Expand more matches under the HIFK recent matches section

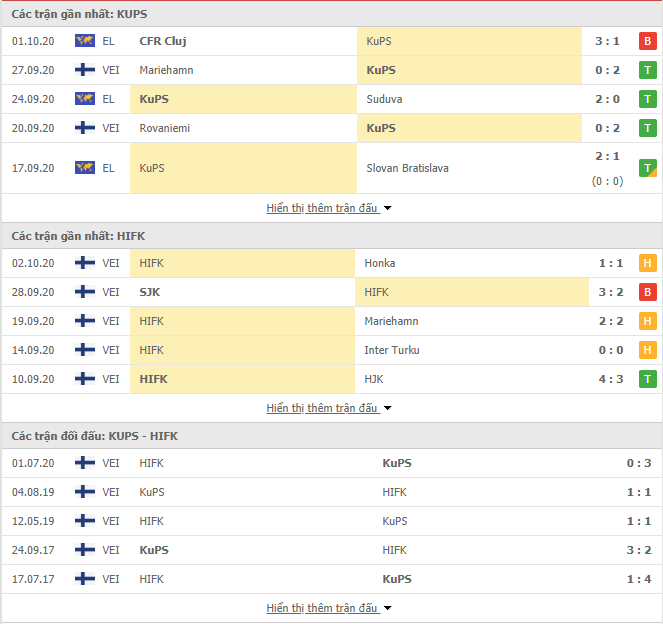(328, 408)
